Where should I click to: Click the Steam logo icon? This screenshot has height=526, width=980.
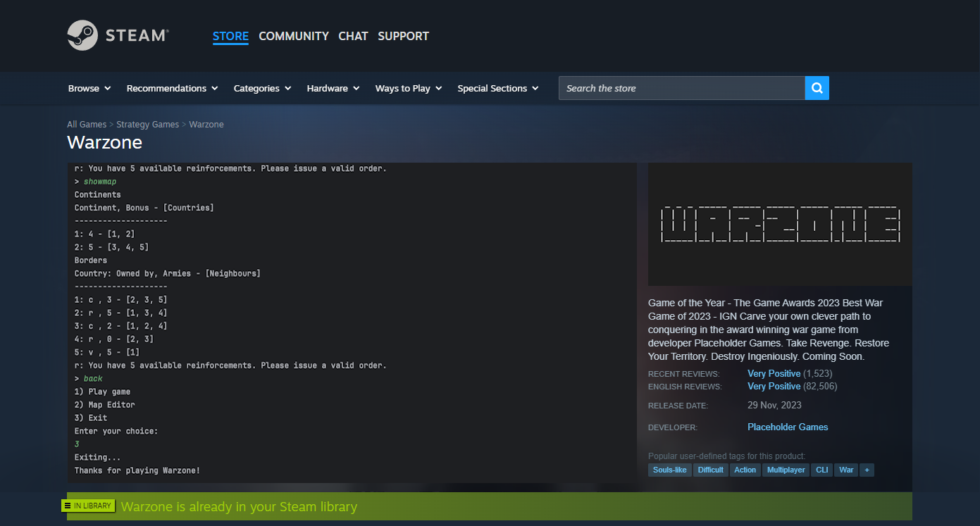tap(82, 35)
